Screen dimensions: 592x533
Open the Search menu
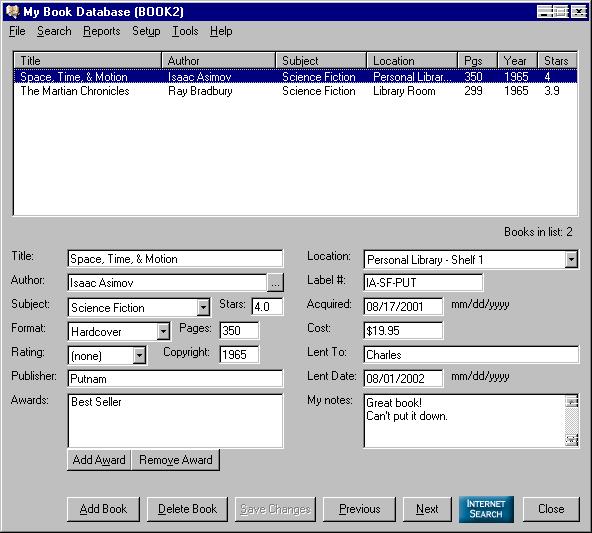pos(54,31)
